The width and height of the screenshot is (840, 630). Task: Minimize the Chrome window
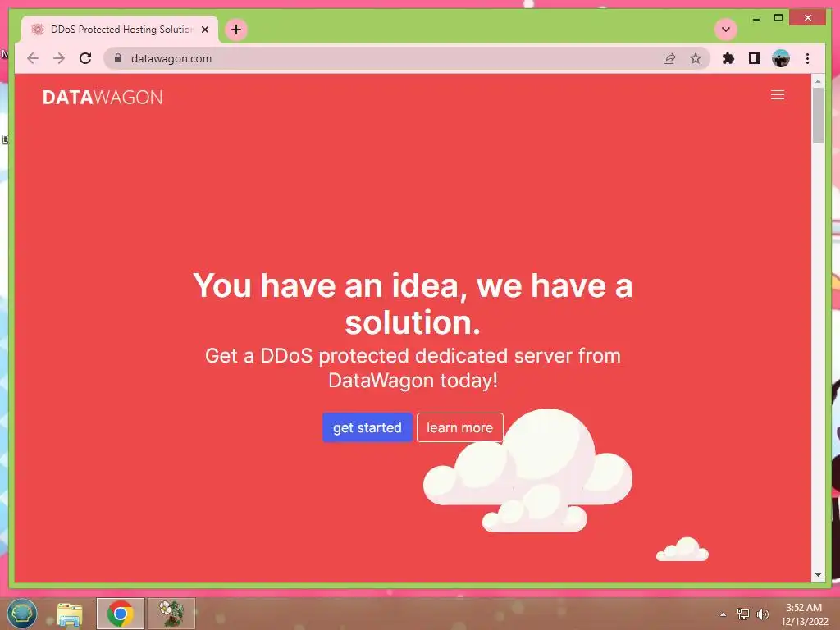coord(756,18)
